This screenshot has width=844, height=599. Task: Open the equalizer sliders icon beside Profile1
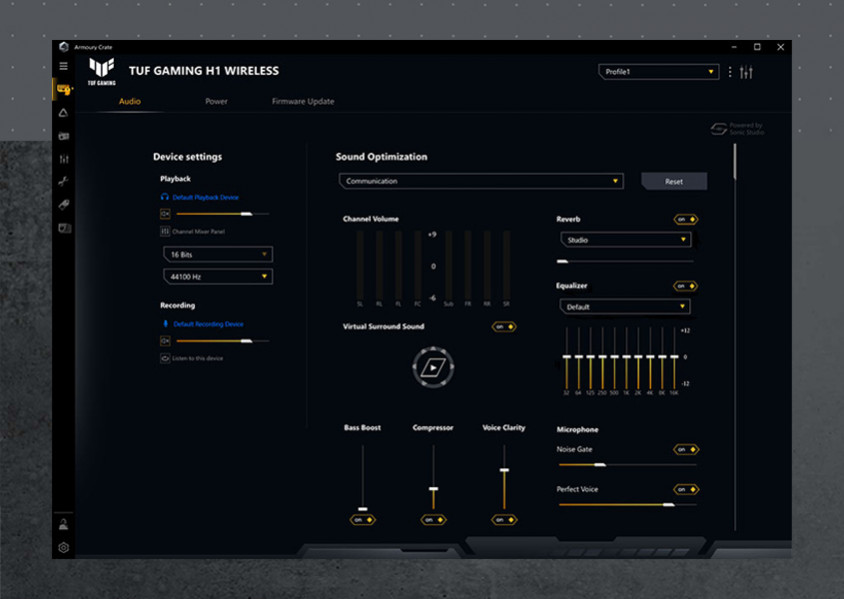point(746,72)
